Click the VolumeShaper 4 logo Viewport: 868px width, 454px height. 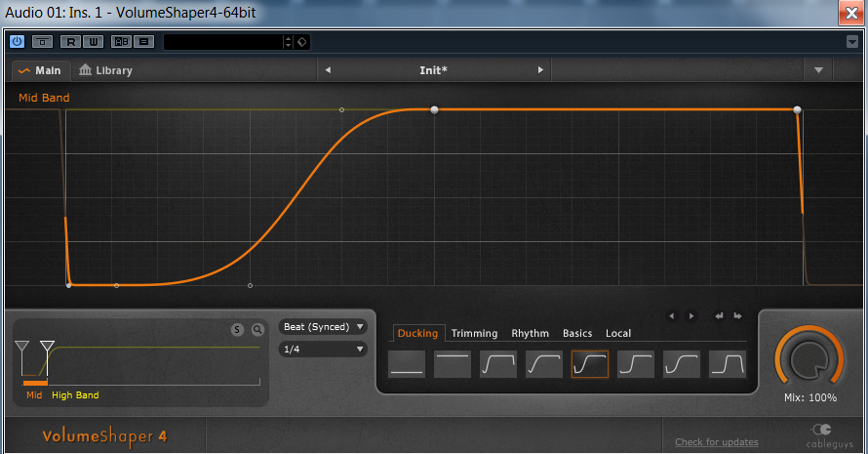tap(104, 436)
